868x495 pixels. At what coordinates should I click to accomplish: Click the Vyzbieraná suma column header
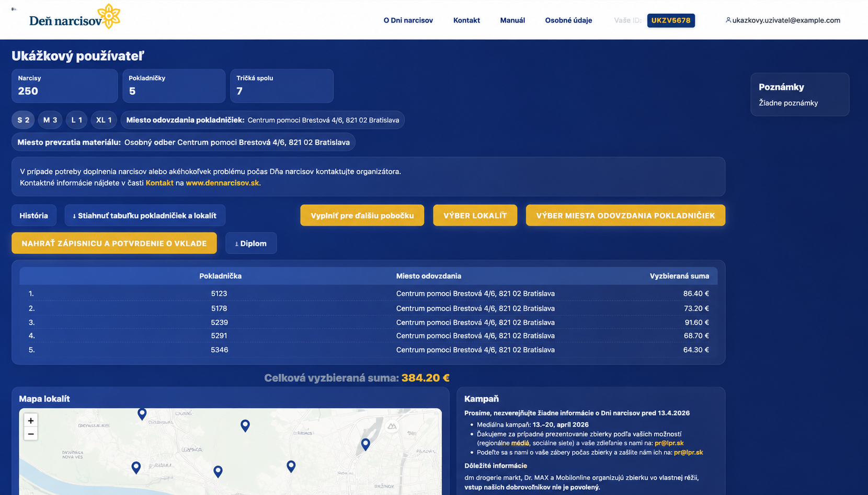[x=679, y=276]
